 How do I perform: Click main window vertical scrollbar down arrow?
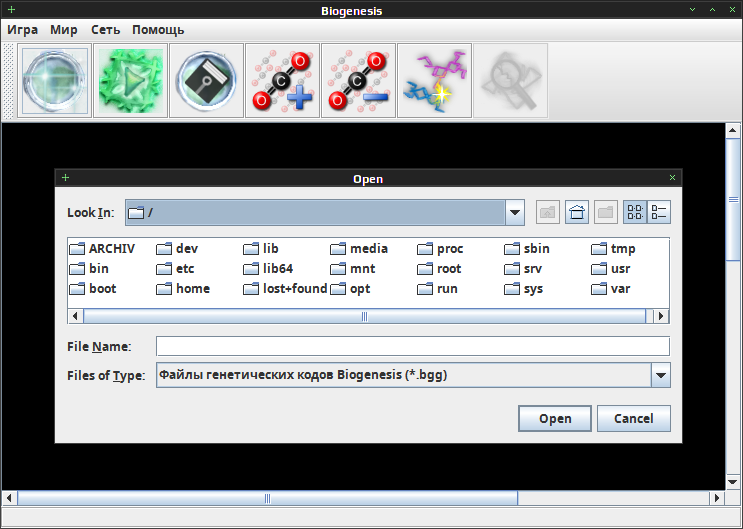[x=733, y=482]
